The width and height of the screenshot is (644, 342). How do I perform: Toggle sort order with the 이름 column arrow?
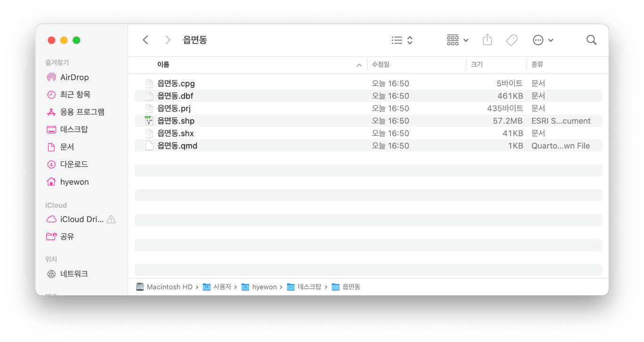[359, 65]
